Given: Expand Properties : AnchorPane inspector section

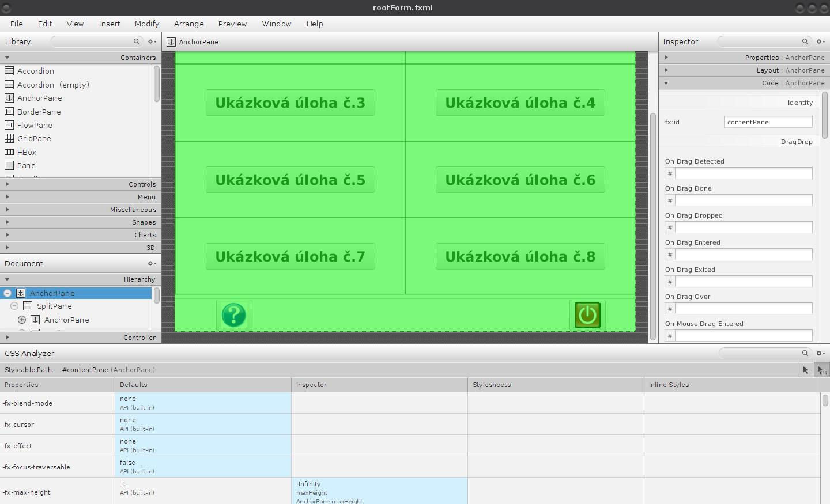Looking at the screenshot, I should pyautogui.click(x=666, y=58).
